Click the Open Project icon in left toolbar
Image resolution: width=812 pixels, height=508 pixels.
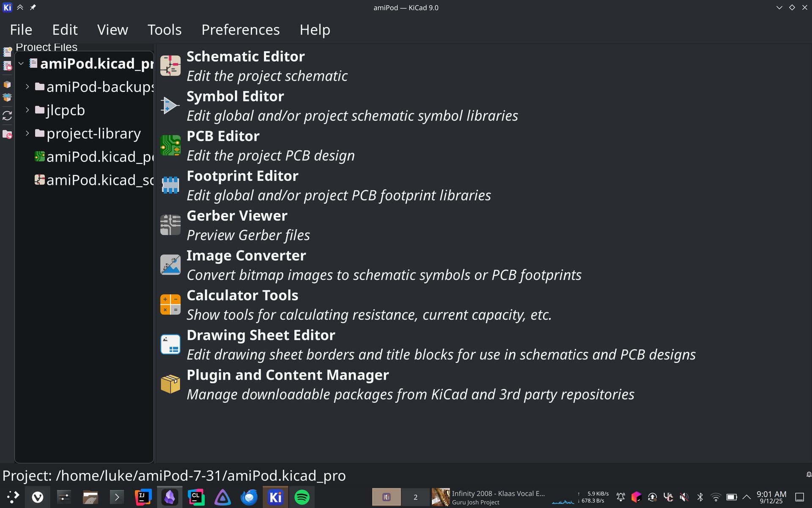(x=7, y=66)
